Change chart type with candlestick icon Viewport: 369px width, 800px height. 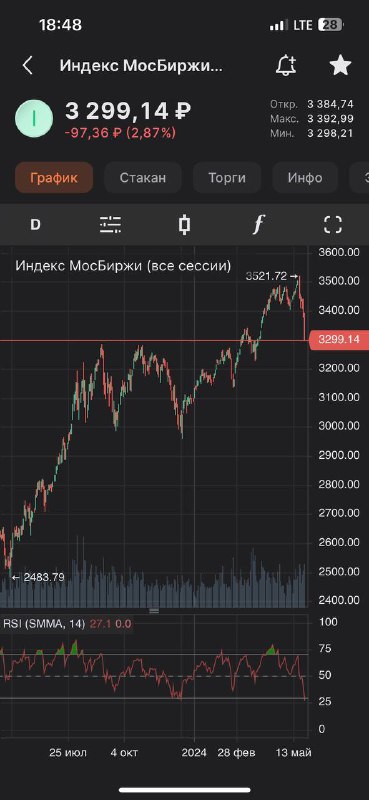[185, 224]
